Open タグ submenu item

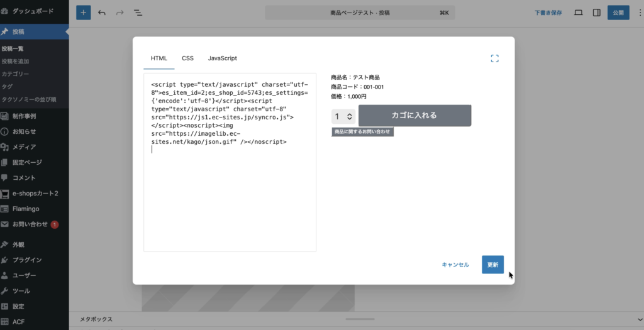point(7,87)
